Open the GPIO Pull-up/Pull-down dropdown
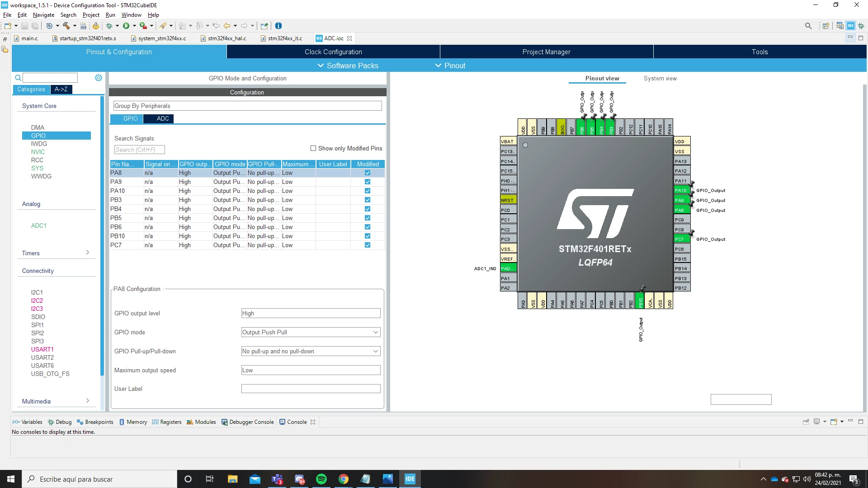 [311, 351]
